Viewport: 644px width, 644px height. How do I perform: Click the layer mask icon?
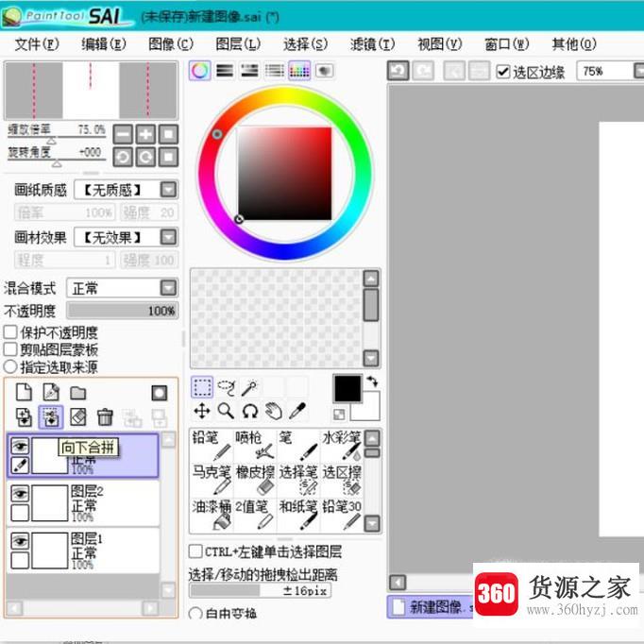pyautogui.click(x=160, y=393)
